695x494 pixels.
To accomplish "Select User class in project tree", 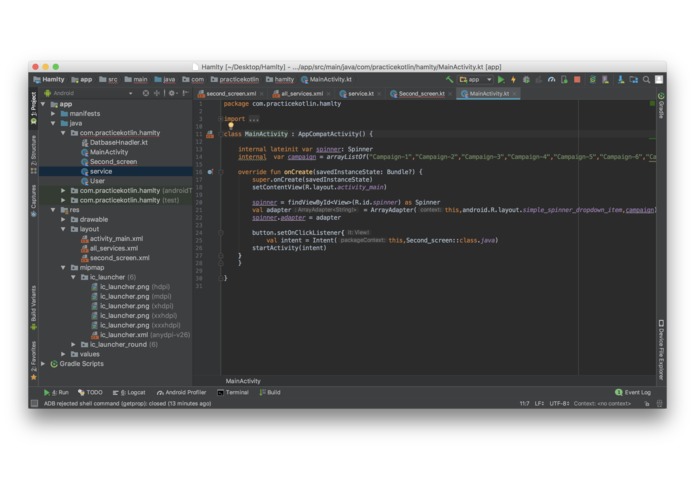I will tap(93, 181).
